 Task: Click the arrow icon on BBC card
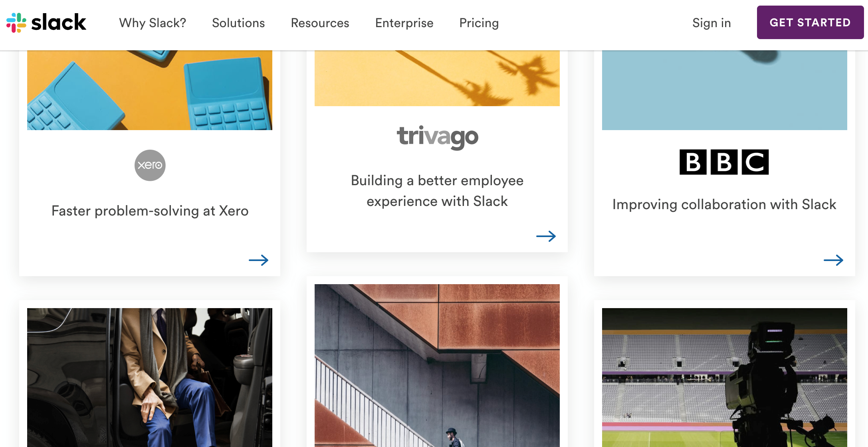coord(833,260)
